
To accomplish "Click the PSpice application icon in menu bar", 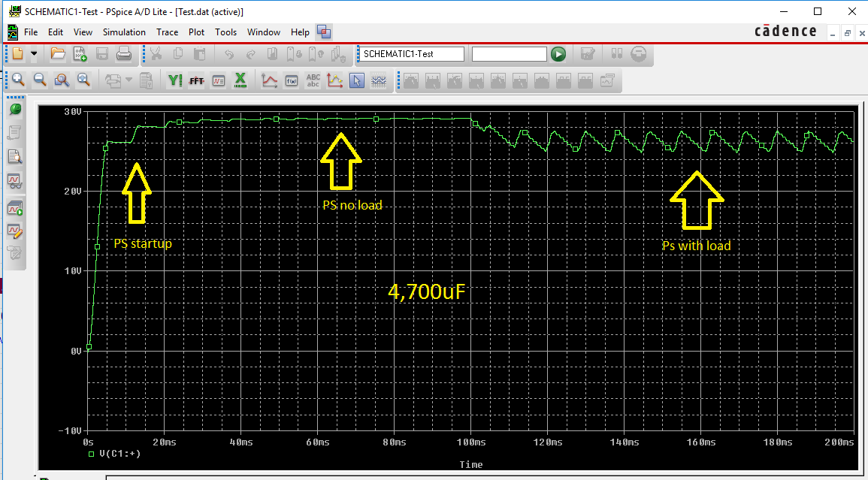I will 12,32.
